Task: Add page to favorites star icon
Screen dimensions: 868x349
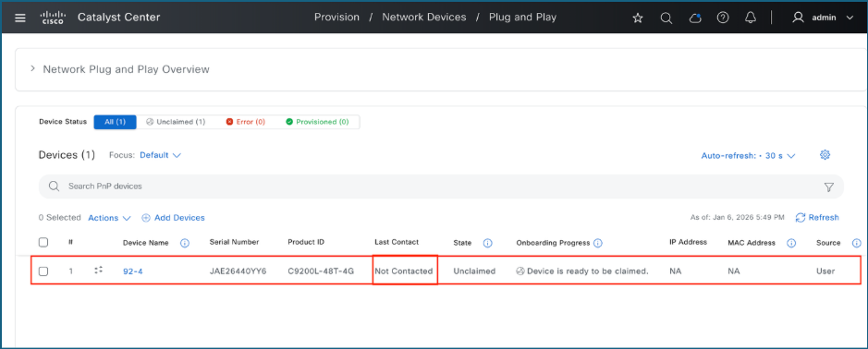Action: point(638,18)
